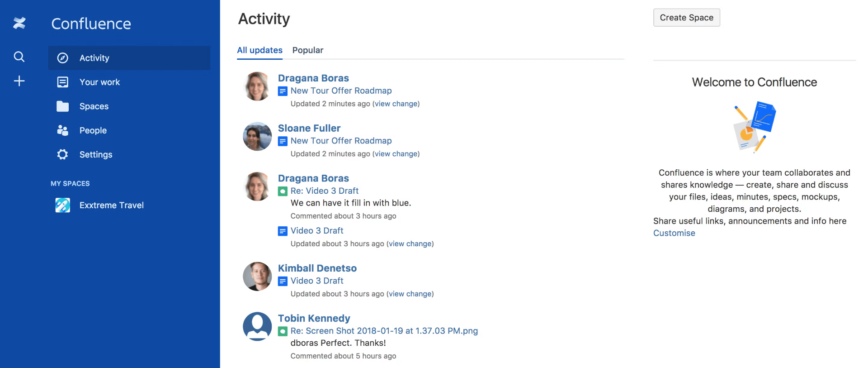Click page icon beside Kimball's Video 3 Draft

coord(283,282)
